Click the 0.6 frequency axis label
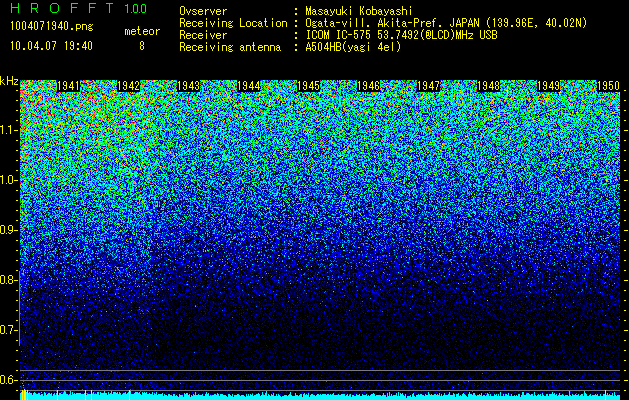 pos(9,380)
